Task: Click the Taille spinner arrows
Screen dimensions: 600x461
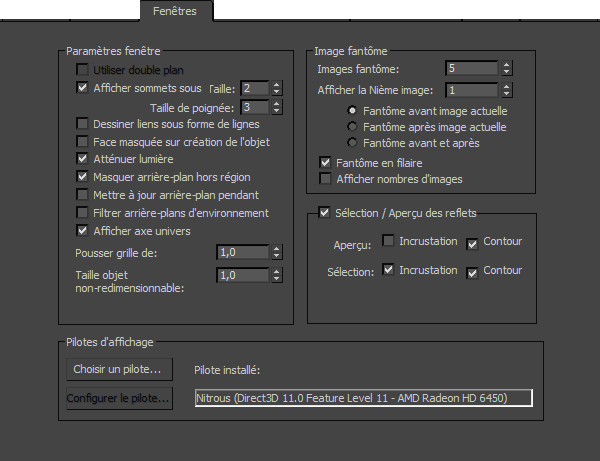Action: [277, 88]
